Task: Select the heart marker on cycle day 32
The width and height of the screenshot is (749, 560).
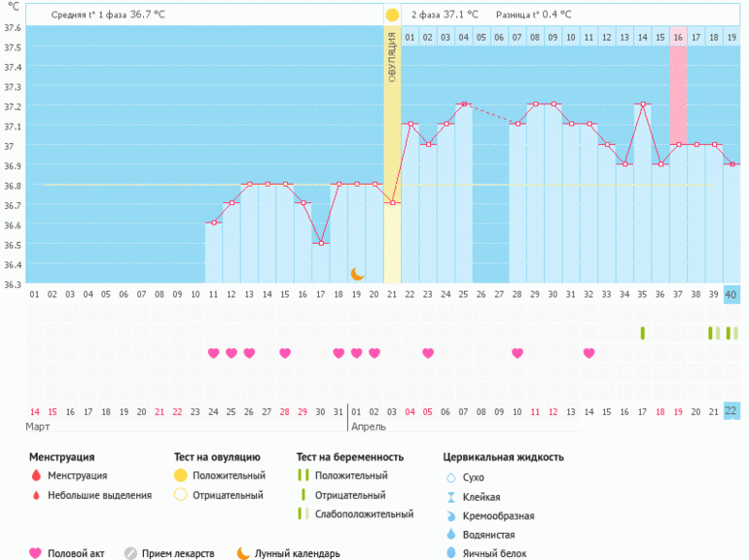Action: pyautogui.click(x=588, y=353)
